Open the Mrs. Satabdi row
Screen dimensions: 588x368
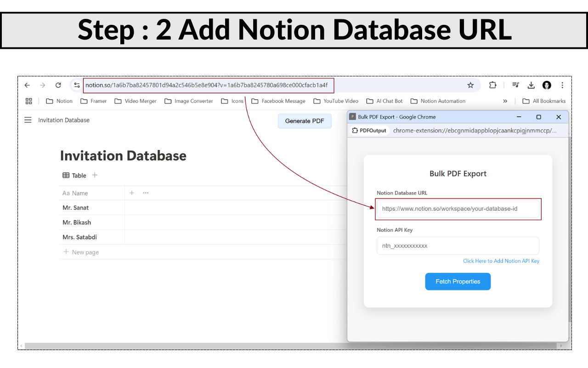click(x=79, y=237)
